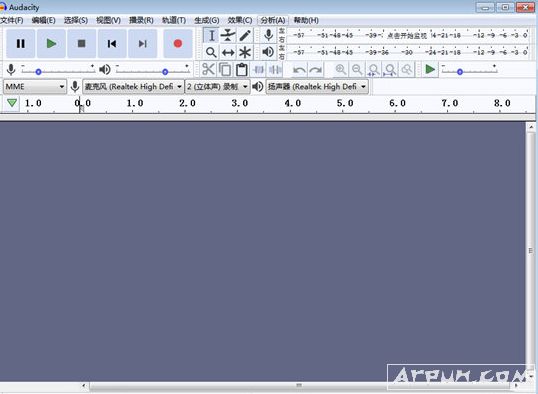Close the Audacity window
Viewport: 538px width, 394px height.
click(525, 7)
